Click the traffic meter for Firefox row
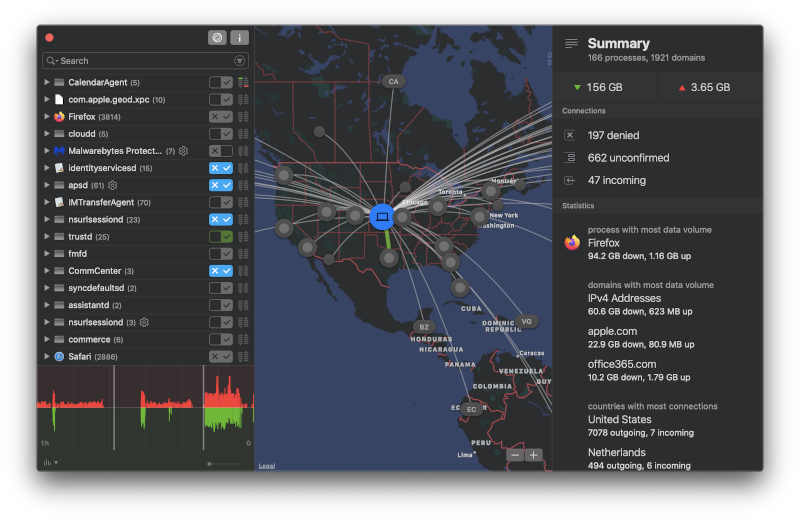This screenshot has width=800, height=520. tap(243, 116)
